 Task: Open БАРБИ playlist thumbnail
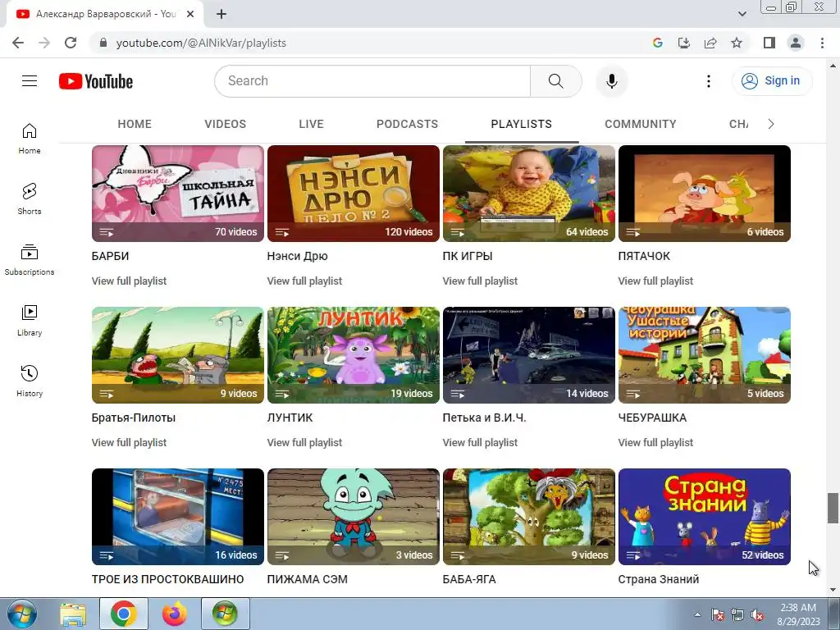(178, 194)
